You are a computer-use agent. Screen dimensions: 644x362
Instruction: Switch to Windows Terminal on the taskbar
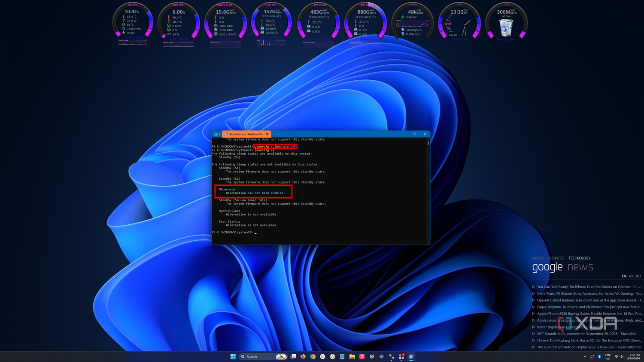click(411, 356)
